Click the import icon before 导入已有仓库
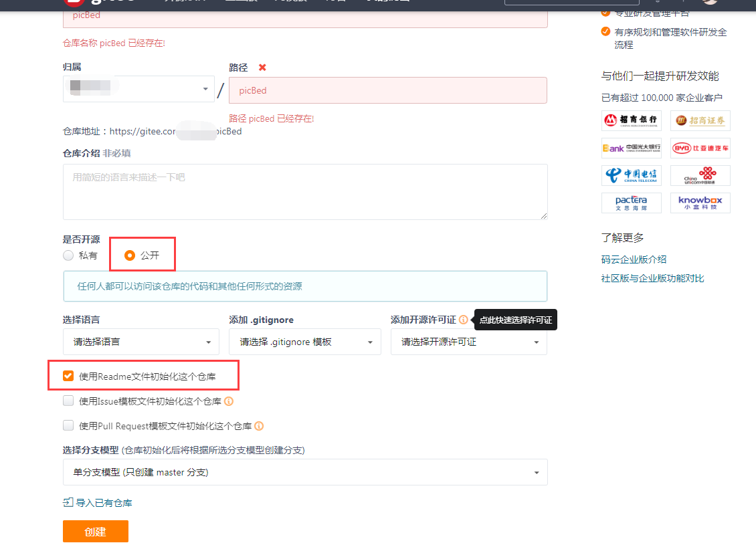 [x=68, y=503]
